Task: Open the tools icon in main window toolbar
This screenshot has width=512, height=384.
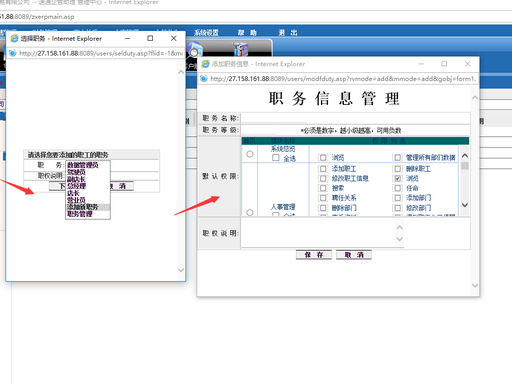Action: (x=241, y=49)
